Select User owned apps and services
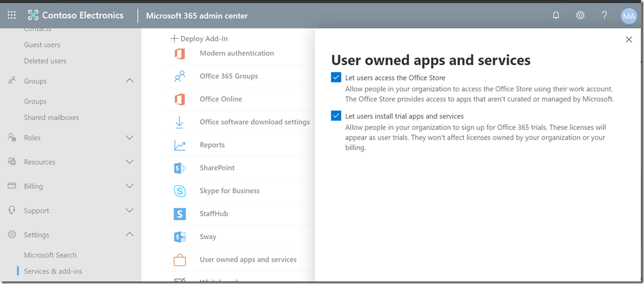The height and width of the screenshot is (284, 644). [248, 260]
